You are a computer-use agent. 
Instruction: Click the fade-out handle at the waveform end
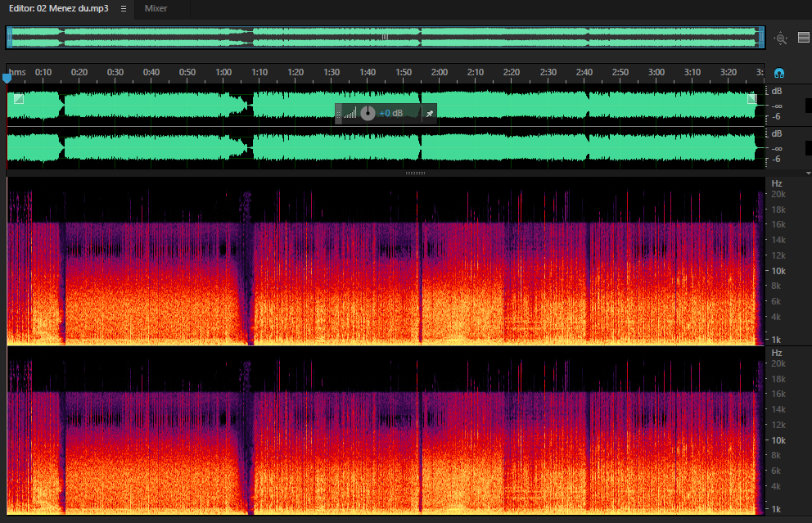(x=752, y=98)
